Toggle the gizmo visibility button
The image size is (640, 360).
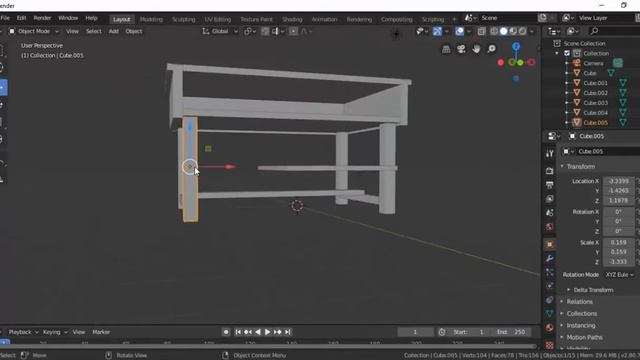coord(437,31)
